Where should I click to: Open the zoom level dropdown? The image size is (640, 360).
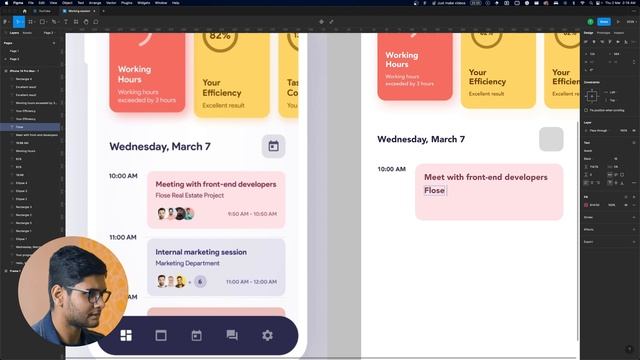[631, 22]
